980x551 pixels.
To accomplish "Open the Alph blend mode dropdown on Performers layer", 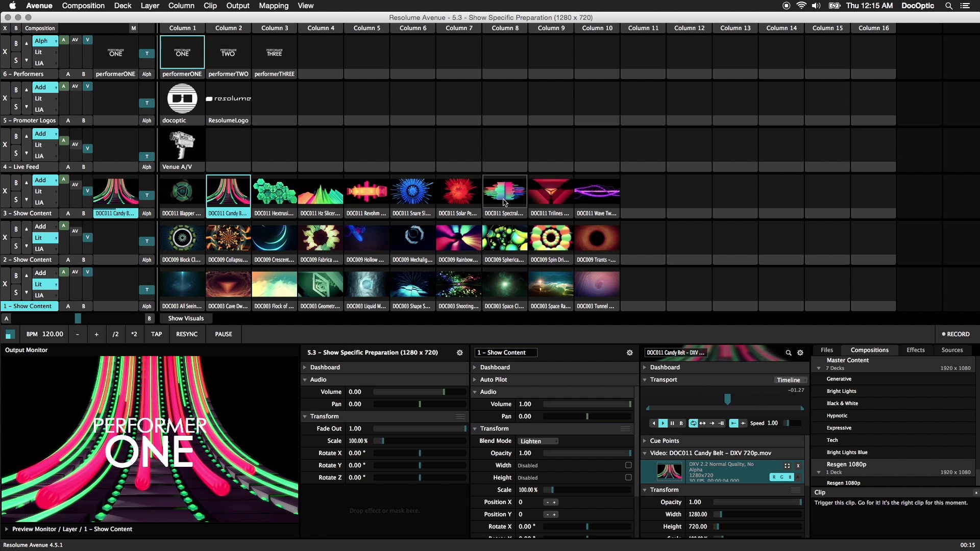I will pos(45,41).
